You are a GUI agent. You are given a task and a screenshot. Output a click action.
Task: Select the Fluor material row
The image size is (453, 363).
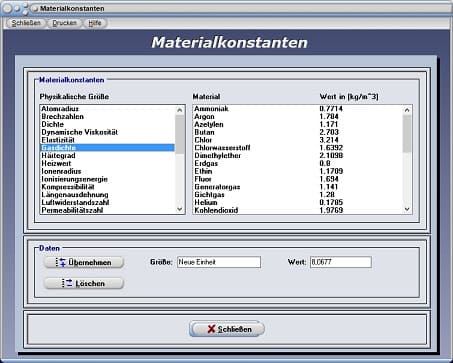click(298, 179)
